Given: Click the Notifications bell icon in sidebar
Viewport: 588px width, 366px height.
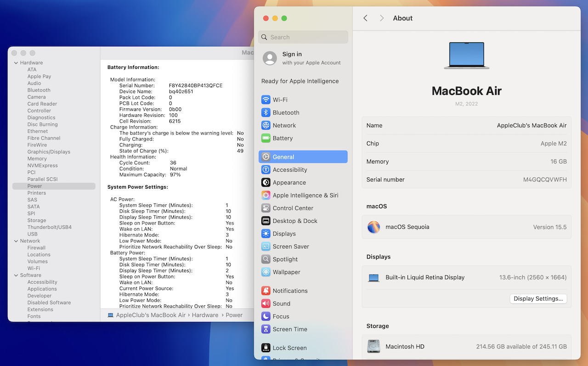Looking at the screenshot, I should [266, 291].
